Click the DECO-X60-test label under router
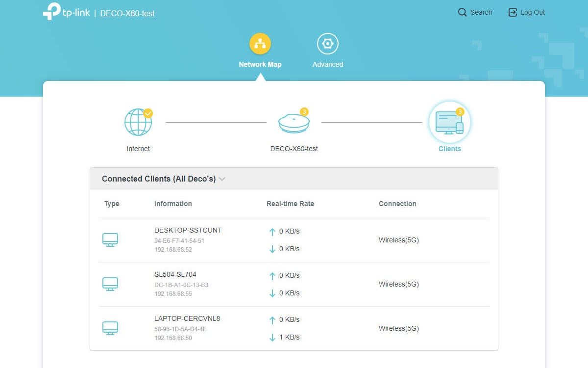The height and width of the screenshot is (368, 588). coord(294,149)
